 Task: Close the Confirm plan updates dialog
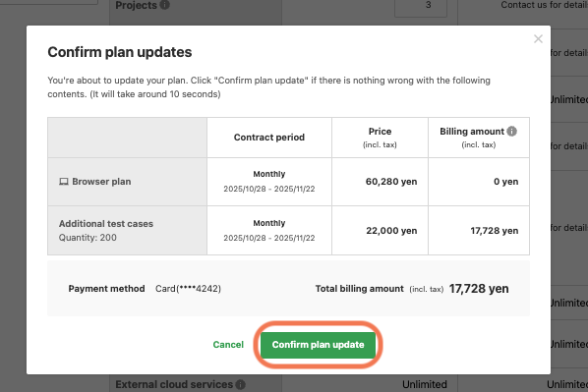click(x=538, y=38)
